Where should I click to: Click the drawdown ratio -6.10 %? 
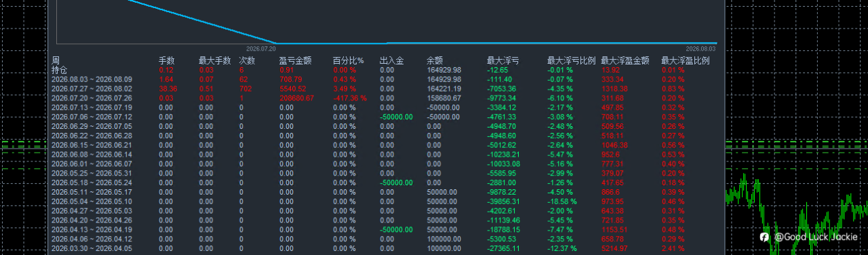pyautogui.click(x=560, y=98)
